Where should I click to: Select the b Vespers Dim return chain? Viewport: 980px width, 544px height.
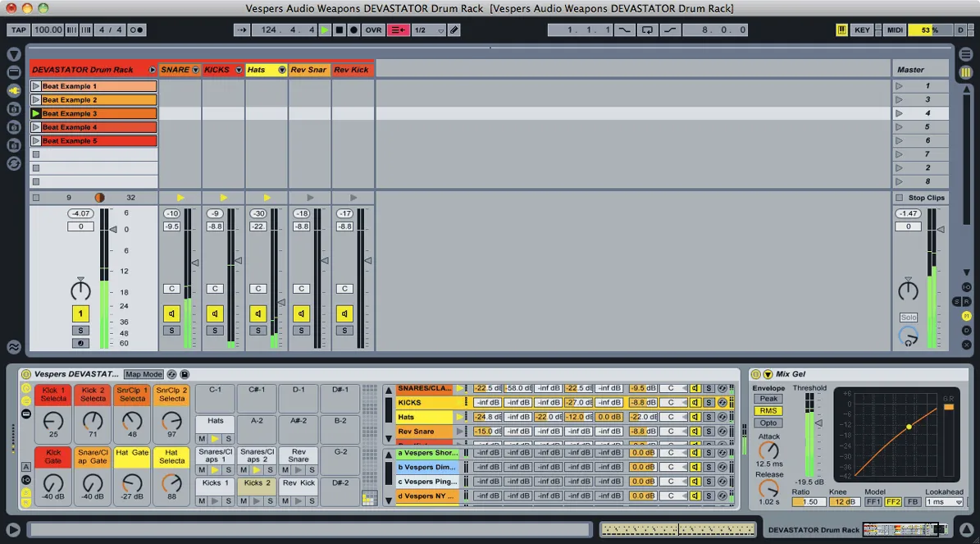click(x=427, y=467)
